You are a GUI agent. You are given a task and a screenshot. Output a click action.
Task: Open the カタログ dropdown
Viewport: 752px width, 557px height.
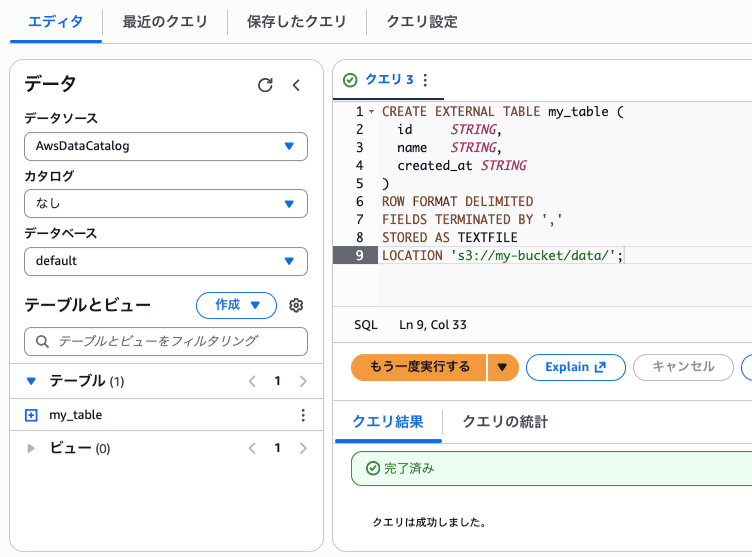tap(165, 204)
